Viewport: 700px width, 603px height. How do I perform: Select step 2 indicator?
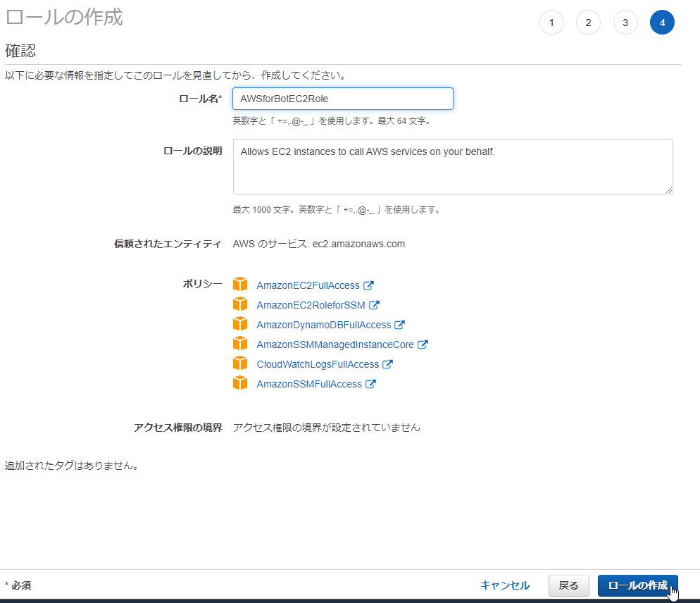click(588, 22)
